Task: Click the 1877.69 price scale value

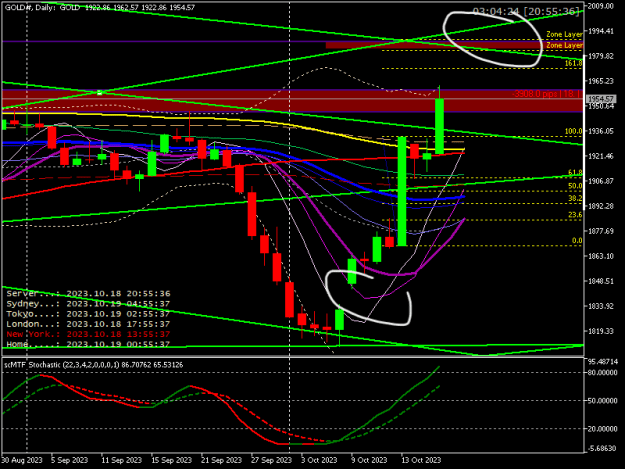Action: (x=601, y=231)
